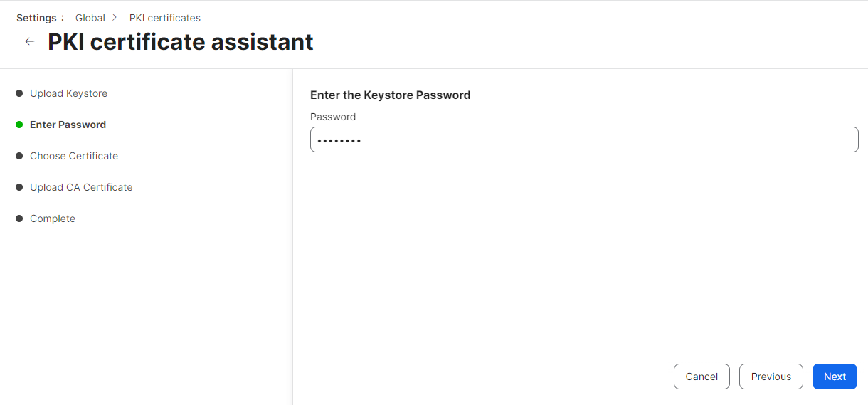Open the Global breadcrumb link

coord(90,18)
